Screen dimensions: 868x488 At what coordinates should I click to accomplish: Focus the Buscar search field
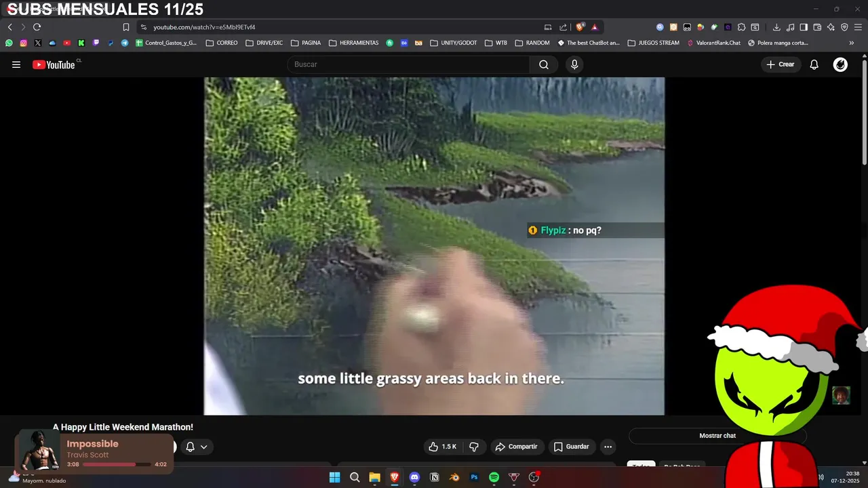point(408,64)
